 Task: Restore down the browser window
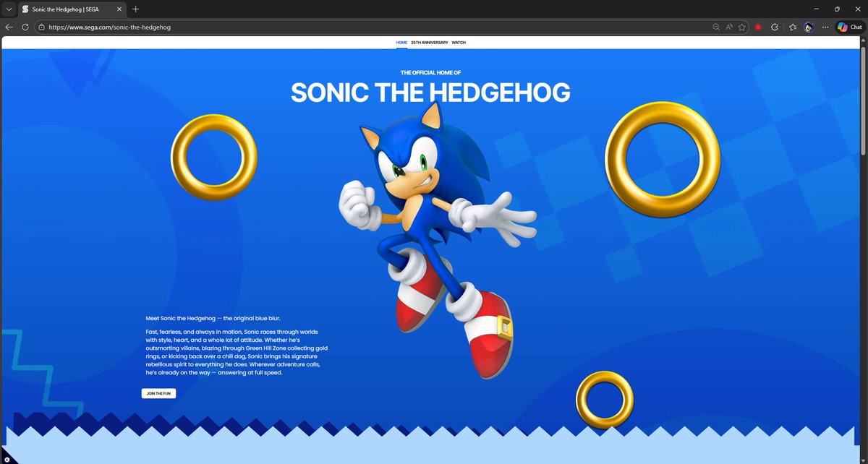(837, 9)
